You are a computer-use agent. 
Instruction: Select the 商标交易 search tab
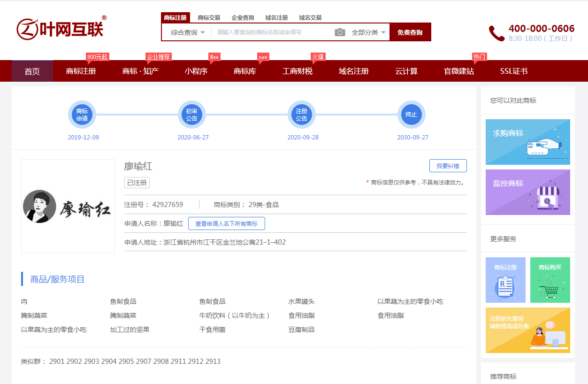click(x=209, y=18)
